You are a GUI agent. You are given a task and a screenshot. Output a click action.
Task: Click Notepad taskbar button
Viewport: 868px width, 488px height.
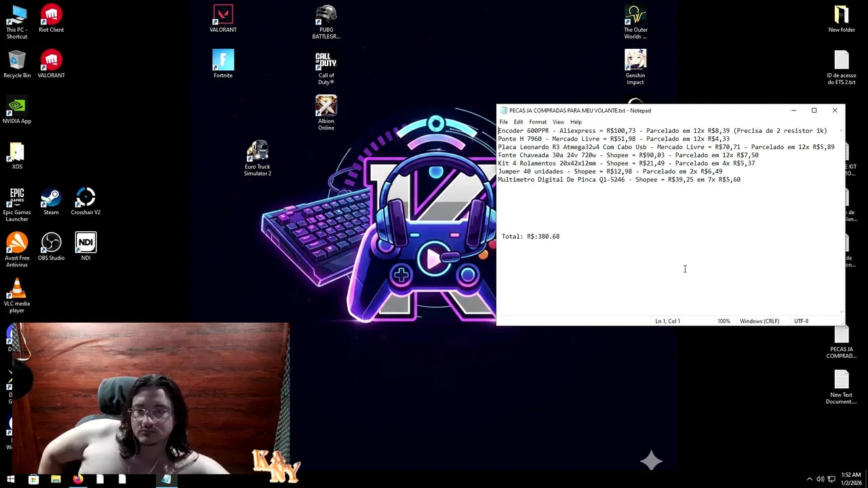[166, 480]
